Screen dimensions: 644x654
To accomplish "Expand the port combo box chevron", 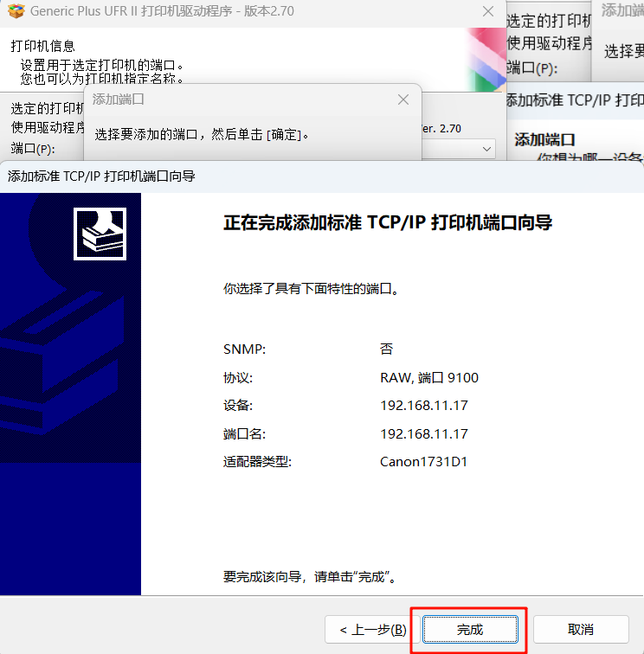I will coord(486,149).
